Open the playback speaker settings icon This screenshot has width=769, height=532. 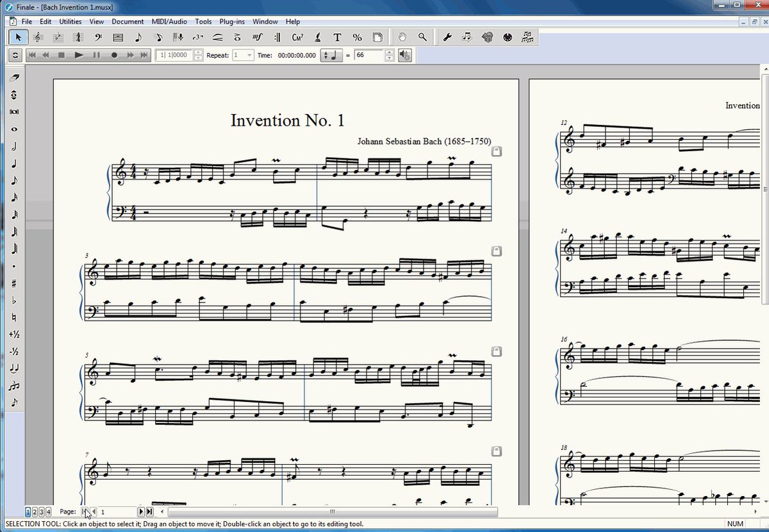click(x=405, y=55)
